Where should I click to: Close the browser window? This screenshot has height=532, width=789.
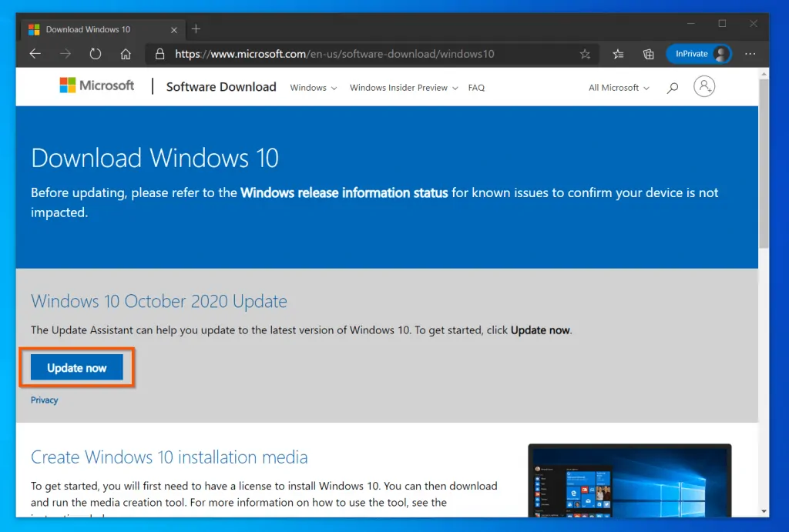[x=754, y=24]
